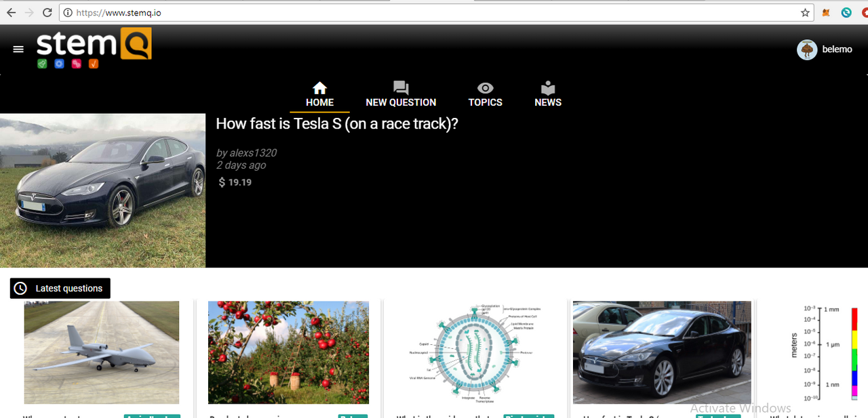Click the green icon under stemQ logo

tap(42, 64)
